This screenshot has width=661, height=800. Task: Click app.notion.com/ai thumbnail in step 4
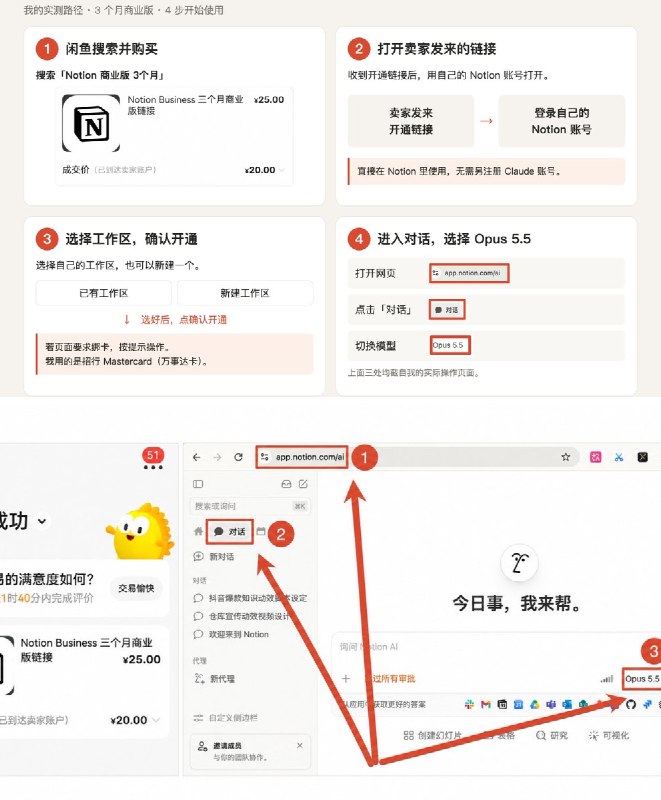(469, 273)
